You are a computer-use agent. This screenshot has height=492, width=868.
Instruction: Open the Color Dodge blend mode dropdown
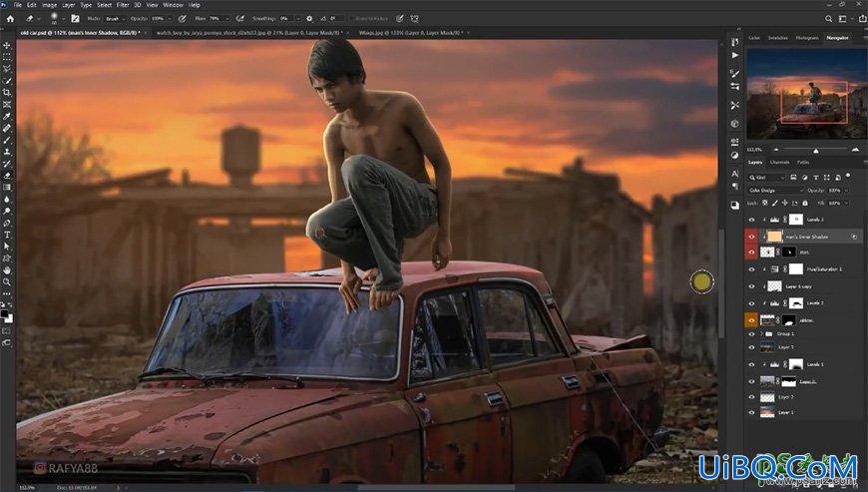click(x=775, y=191)
